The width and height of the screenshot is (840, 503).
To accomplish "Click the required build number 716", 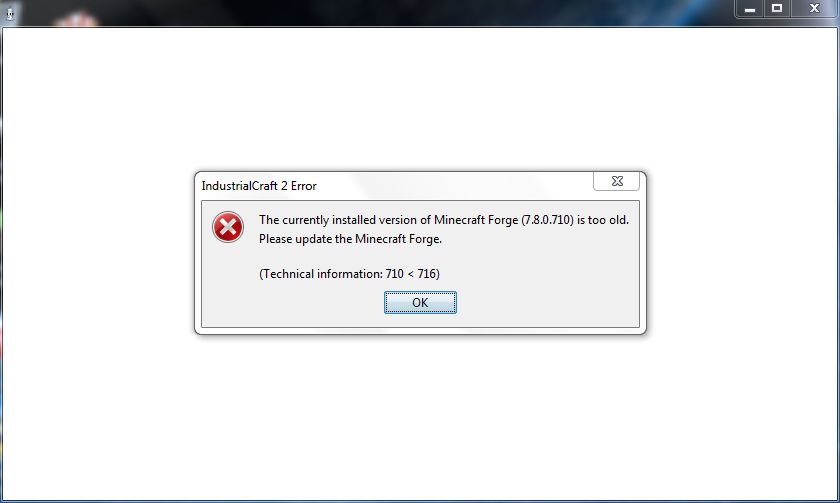I will (427, 274).
